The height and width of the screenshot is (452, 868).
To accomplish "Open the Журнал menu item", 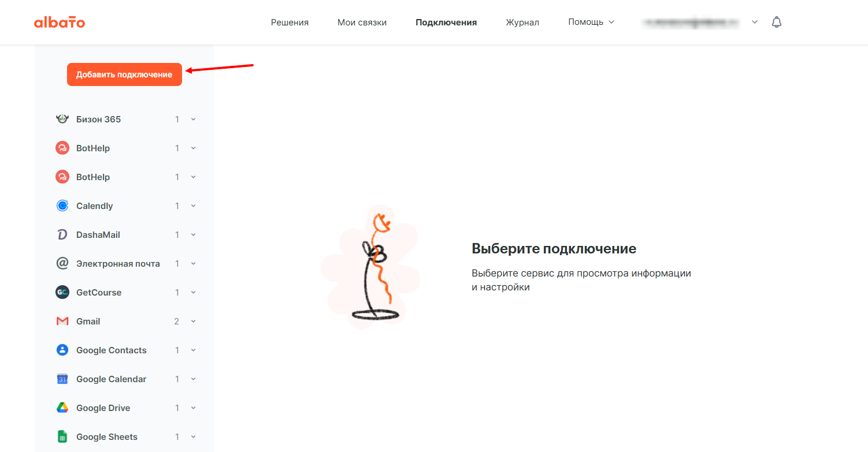I will coord(522,23).
